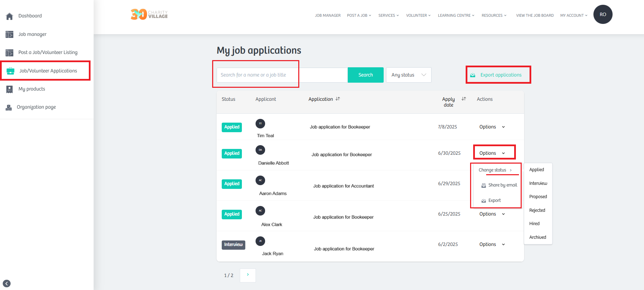Choose Share by email option
The image size is (644, 290).
tap(499, 185)
